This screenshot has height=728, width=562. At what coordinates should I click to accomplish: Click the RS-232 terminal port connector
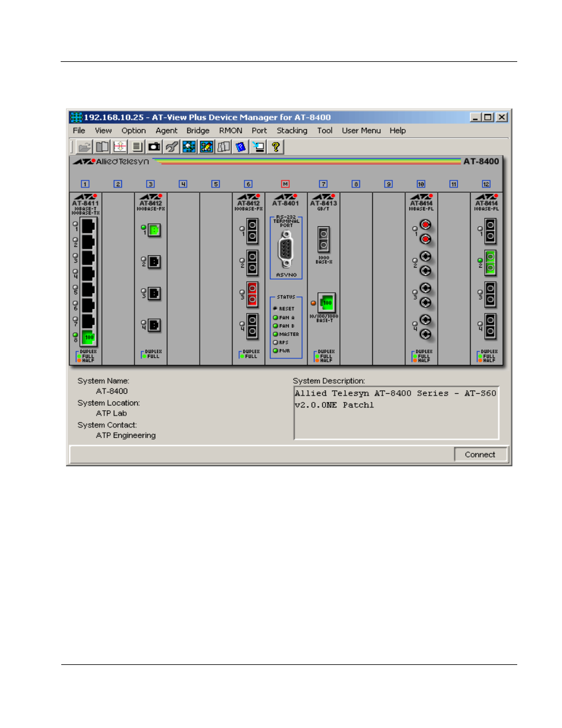click(x=286, y=249)
